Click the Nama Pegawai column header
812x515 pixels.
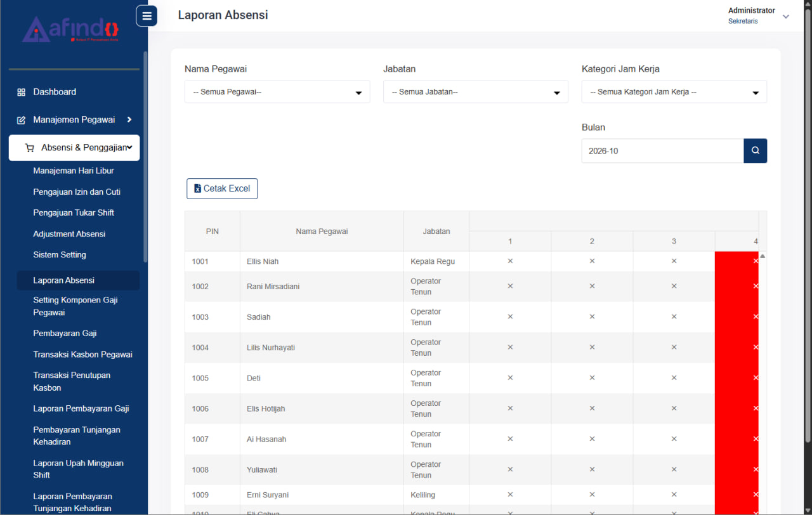[322, 231]
